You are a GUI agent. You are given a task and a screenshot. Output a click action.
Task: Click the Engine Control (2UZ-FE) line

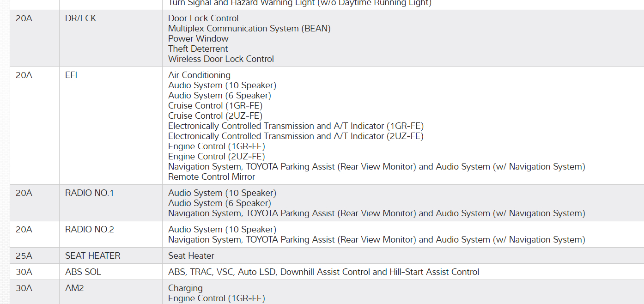pos(216,157)
